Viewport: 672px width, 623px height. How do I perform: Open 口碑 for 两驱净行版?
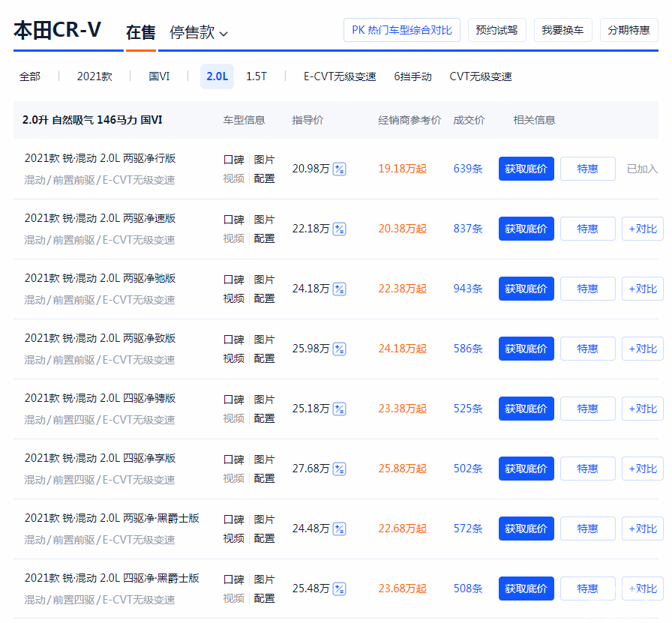click(233, 160)
